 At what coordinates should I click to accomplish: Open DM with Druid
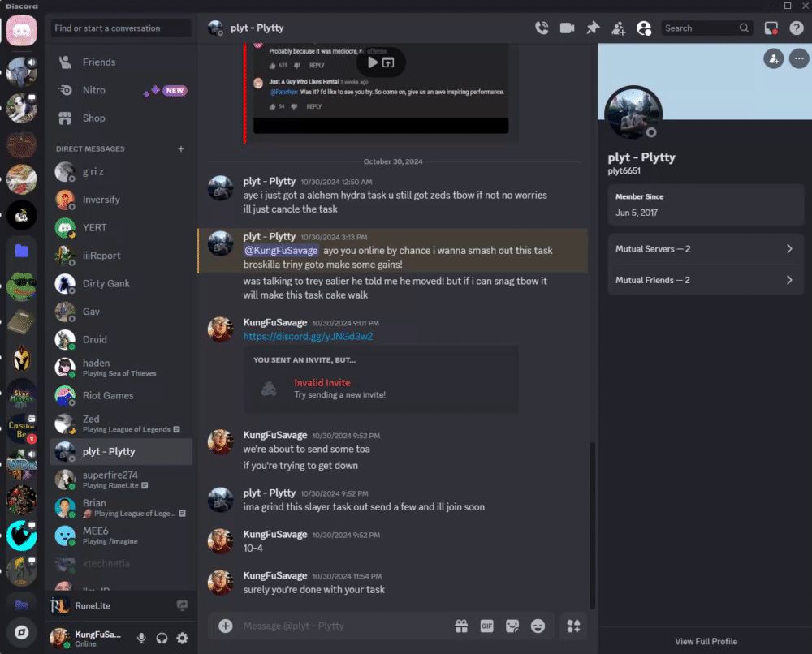(x=121, y=339)
